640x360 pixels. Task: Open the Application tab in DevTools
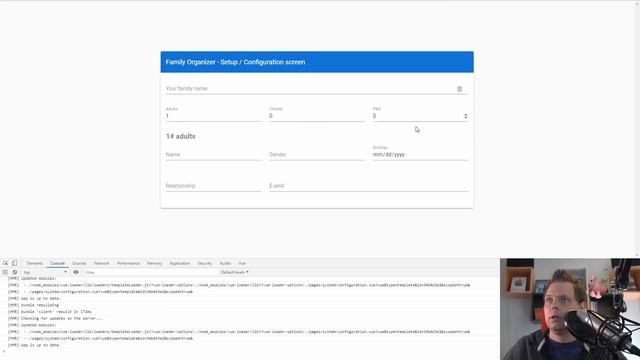(180, 263)
